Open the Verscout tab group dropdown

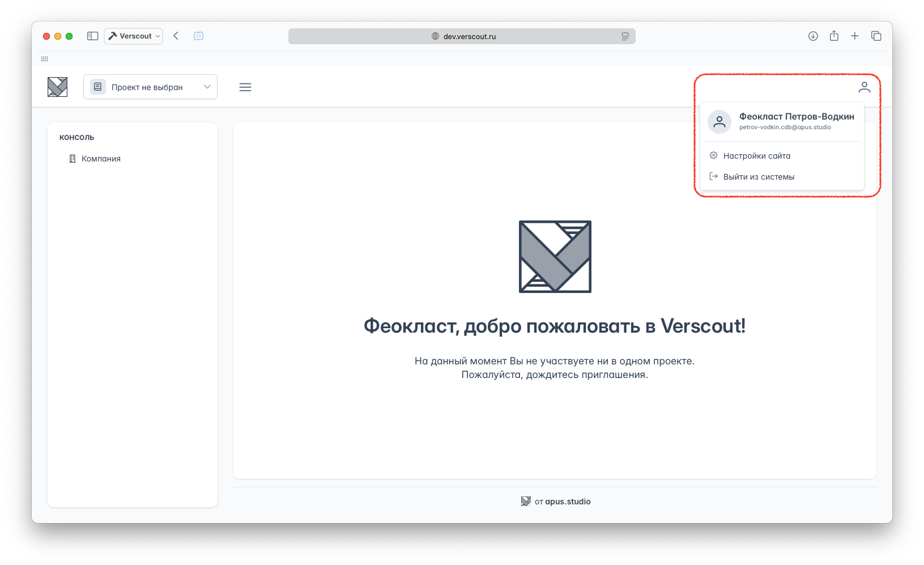point(134,36)
